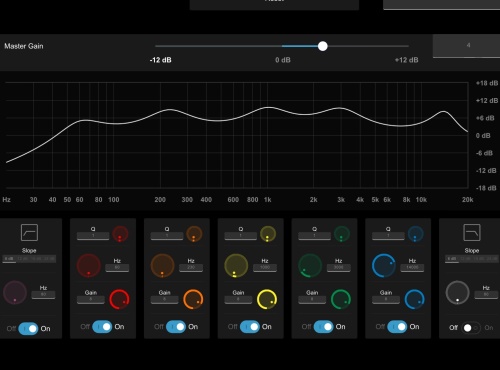Turn off the yellow band switch

click(250, 327)
